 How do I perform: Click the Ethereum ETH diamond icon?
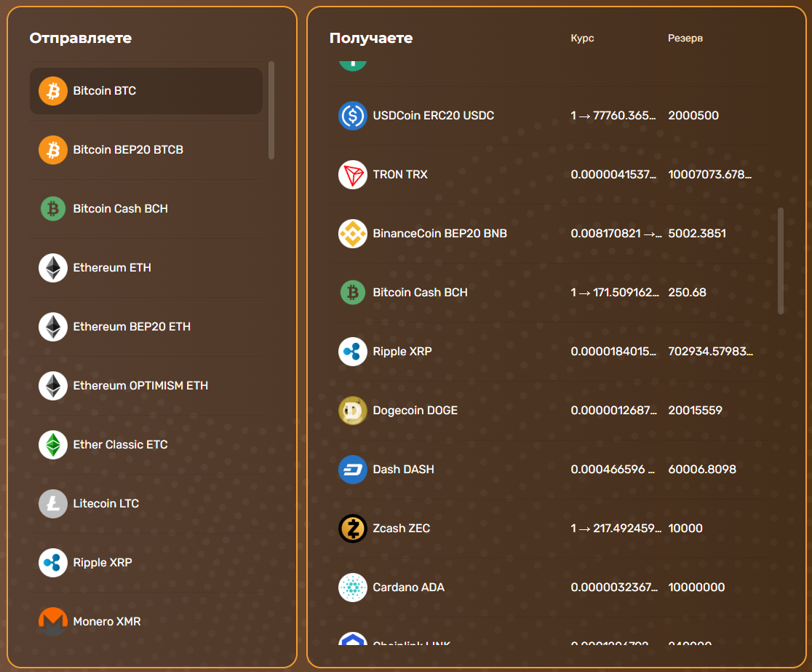(53, 268)
